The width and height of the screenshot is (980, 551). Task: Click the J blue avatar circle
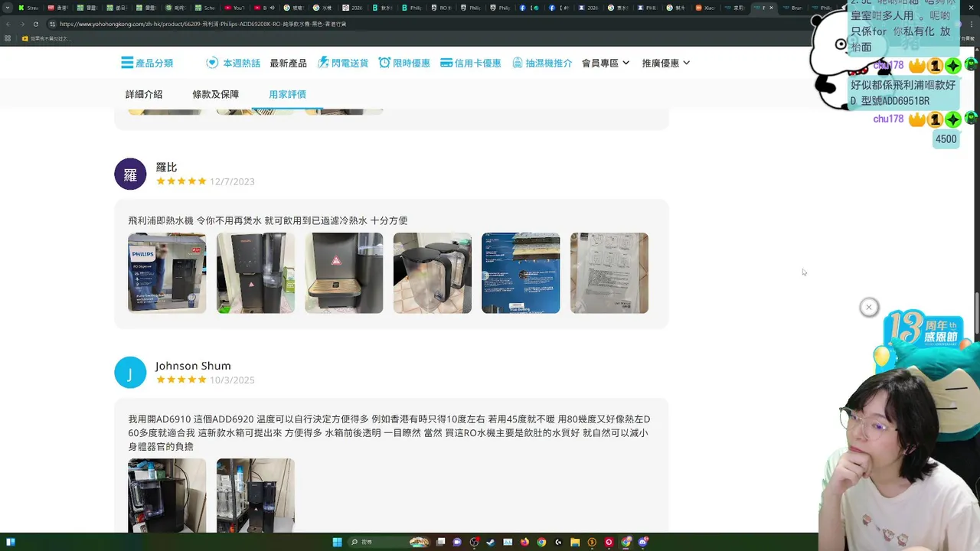(130, 373)
